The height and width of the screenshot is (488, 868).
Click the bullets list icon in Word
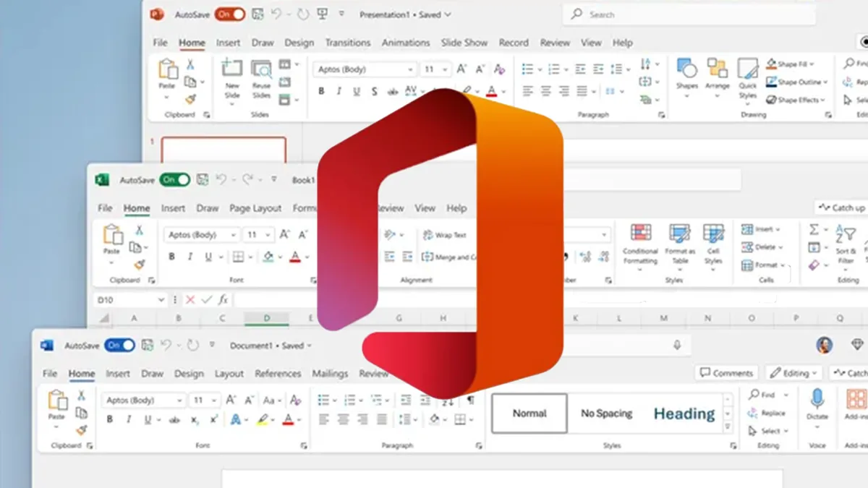[x=323, y=400]
